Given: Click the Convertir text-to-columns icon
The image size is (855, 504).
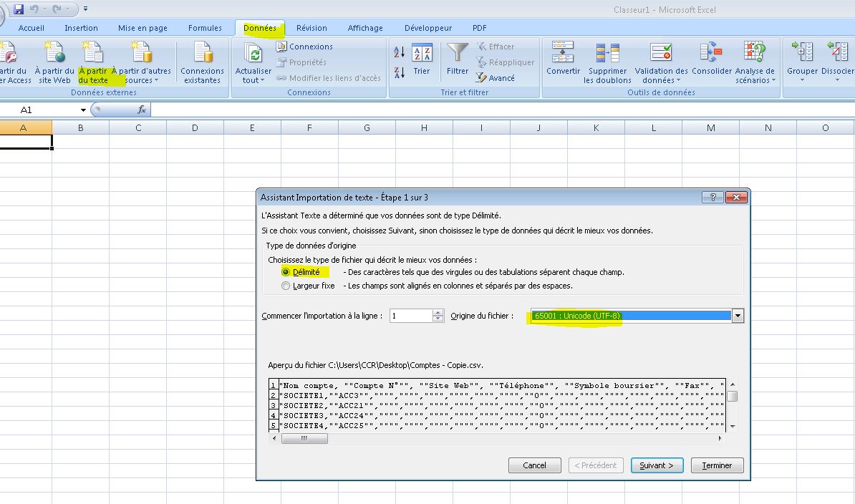Looking at the screenshot, I should [563, 54].
